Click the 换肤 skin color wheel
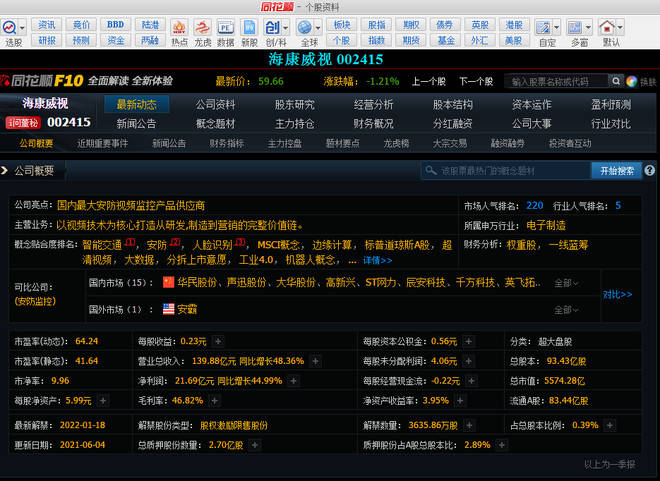The image size is (660, 481). coord(631,81)
